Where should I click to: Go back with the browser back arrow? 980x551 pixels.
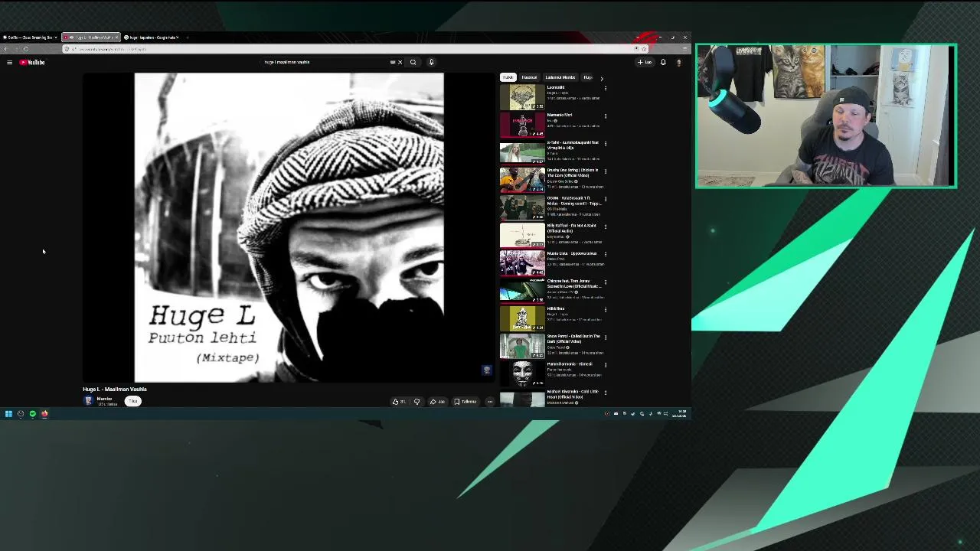6,49
